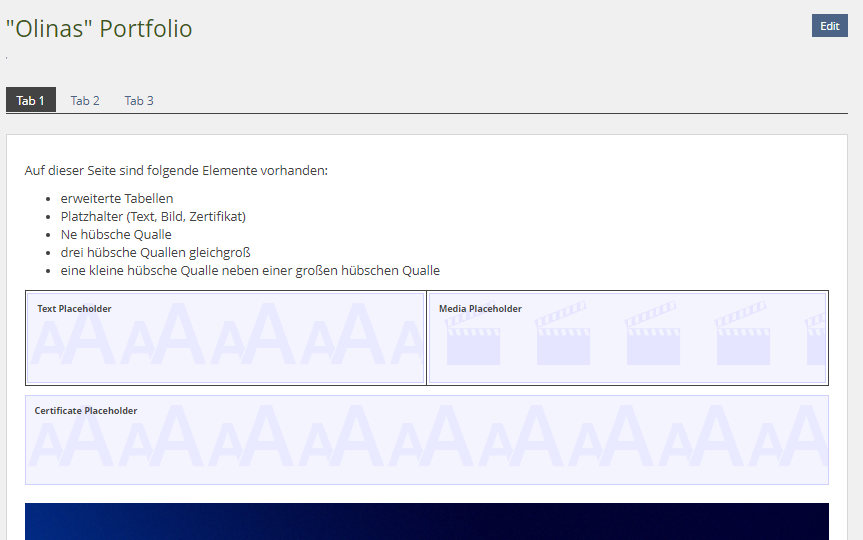Click the "Certificate Placeholder" label
863x540 pixels.
click(x=86, y=411)
